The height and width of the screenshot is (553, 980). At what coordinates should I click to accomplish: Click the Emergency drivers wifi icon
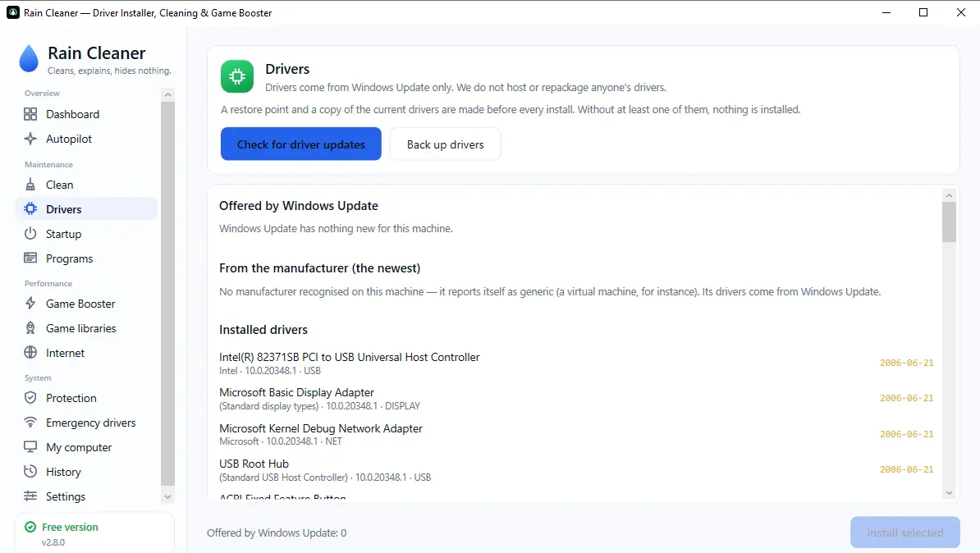point(30,423)
